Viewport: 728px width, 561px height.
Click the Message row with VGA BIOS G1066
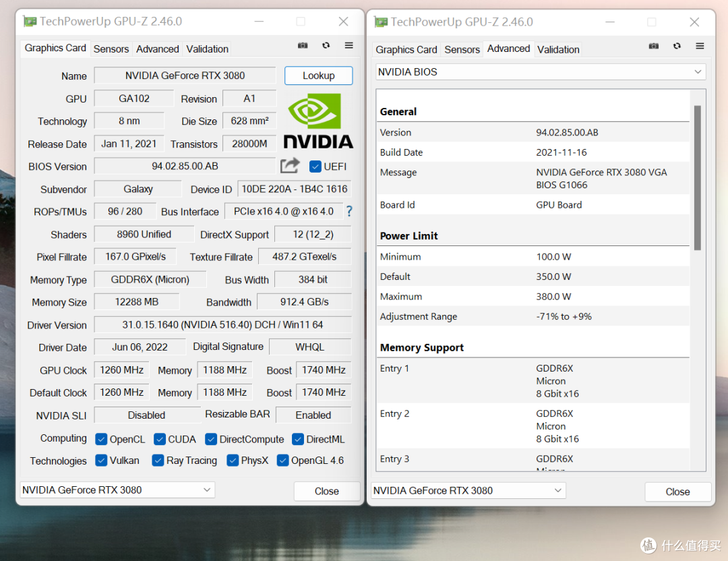[x=533, y=178]
